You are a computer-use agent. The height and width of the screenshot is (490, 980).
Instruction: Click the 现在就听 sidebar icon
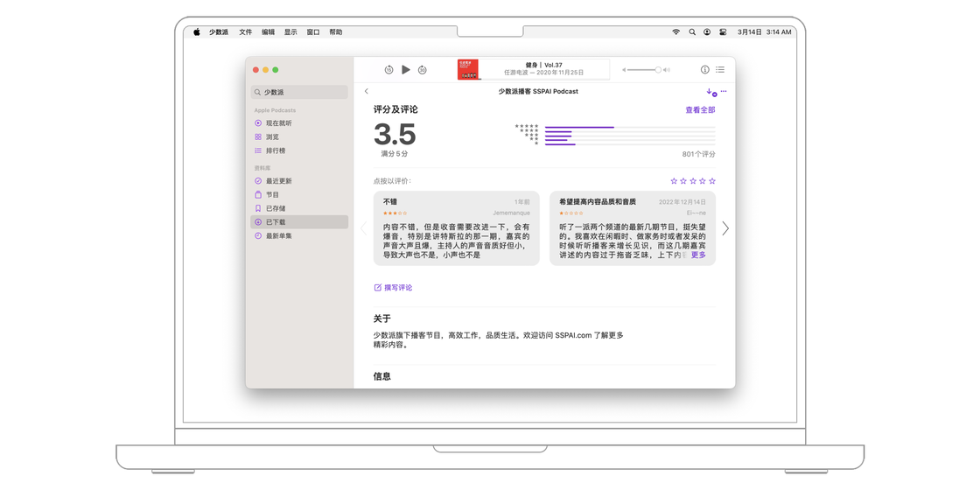tap(258, 123)
